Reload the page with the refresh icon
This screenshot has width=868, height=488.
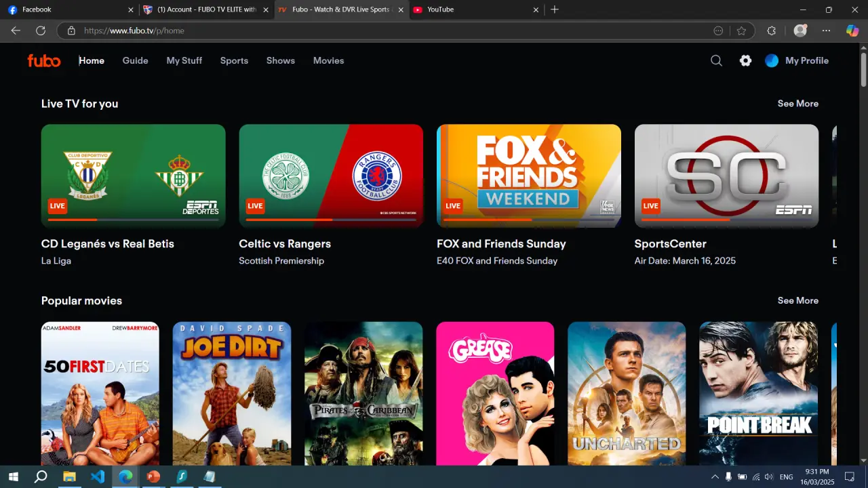pos(41,30)
